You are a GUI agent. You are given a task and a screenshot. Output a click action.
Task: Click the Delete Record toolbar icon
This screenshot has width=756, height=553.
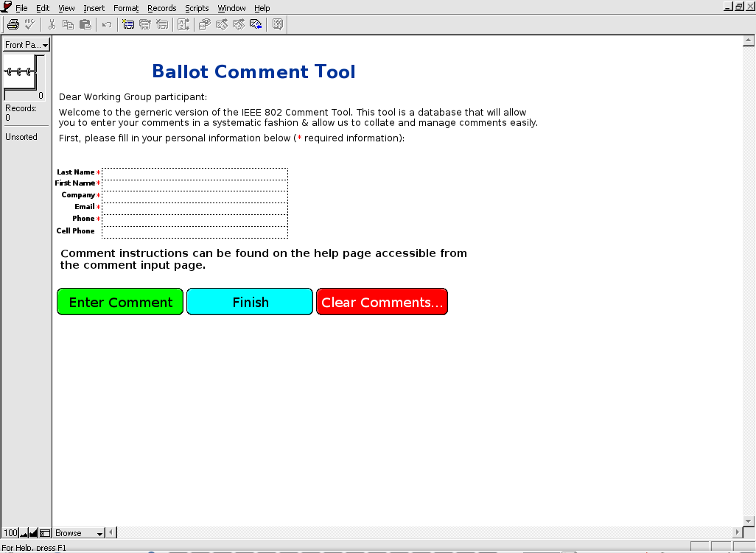[162, 24]
